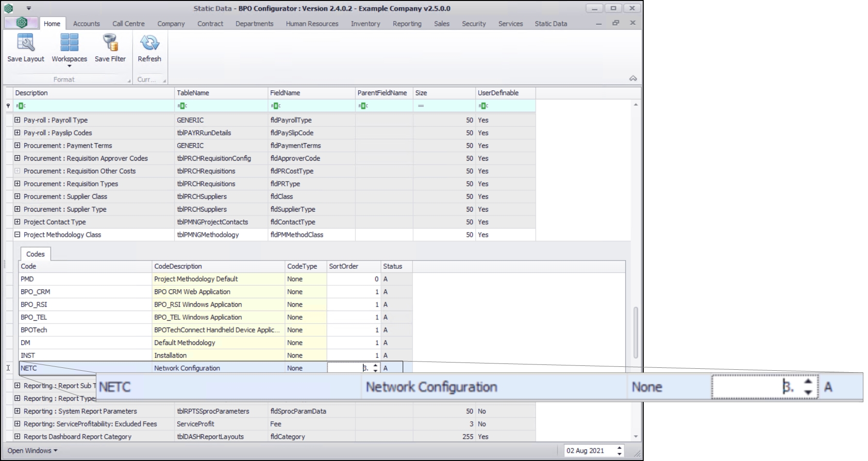Click the Size column equals filter icon
868x461 pixels.
click(x=420, y=106)
